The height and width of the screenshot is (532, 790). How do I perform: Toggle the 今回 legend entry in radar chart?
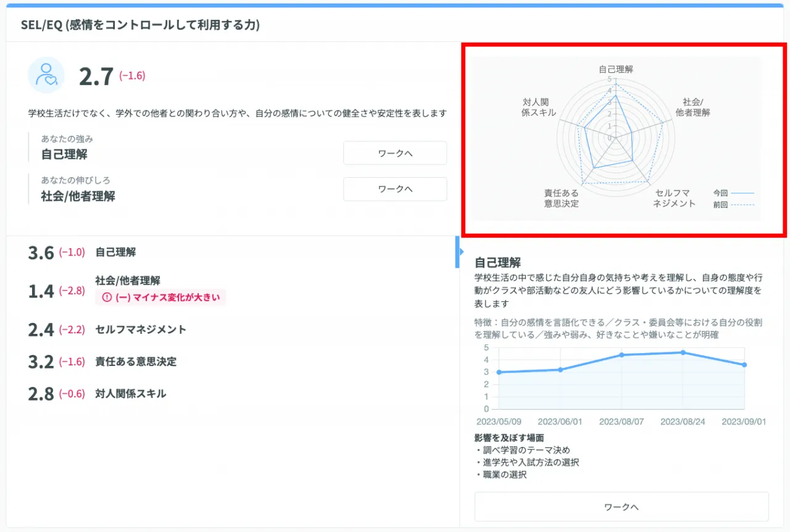pyautogui.click(x=733, y=193)
